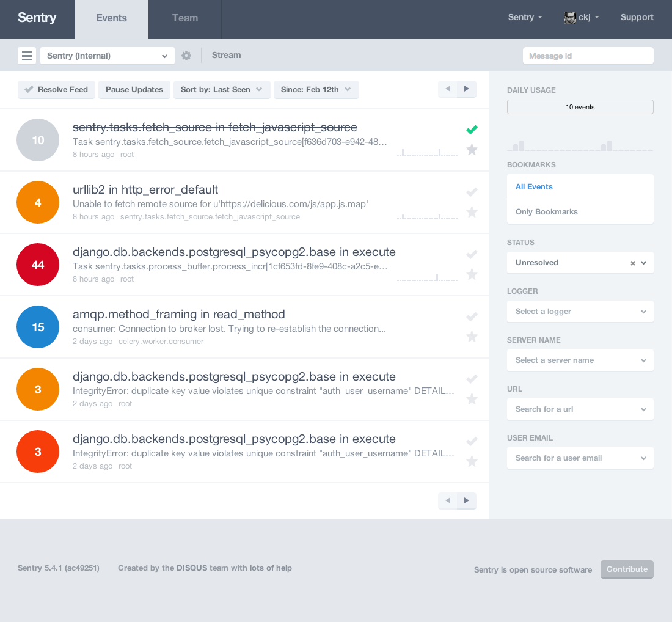Clear the Unresolved status filter x

coord(632,263)
